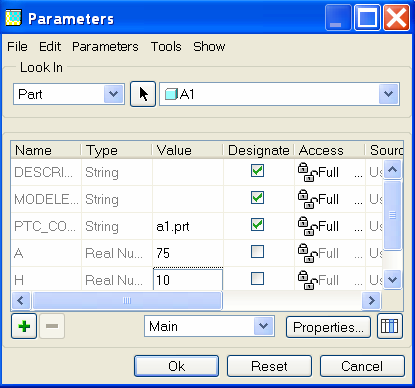Open the Show menu
The width and height of the screenshot is (415, 388).
[209, 47]
